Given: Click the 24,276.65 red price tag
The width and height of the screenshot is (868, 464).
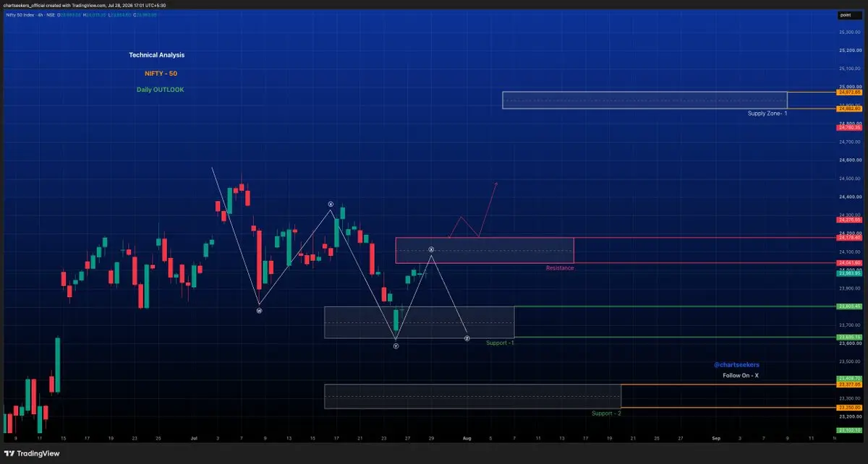Looking at the screenshot, I should tap(849, 219).
